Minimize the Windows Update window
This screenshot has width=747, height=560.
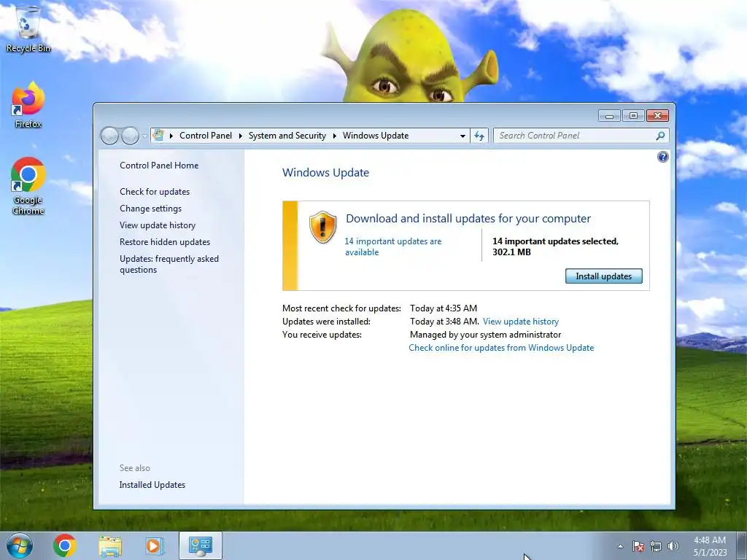coord(609,116)
